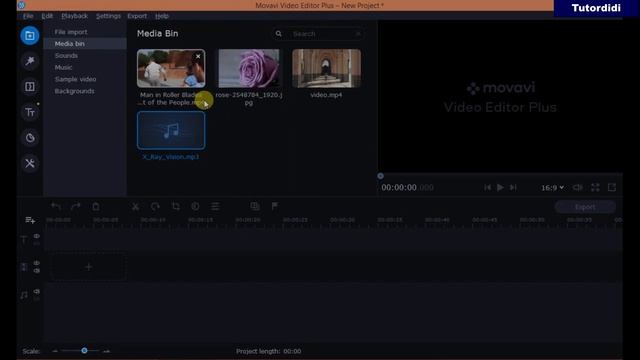Open the Import tab icon in sidebar
Image resolution: width=640 pixels, height=360 pixels.
30,36
